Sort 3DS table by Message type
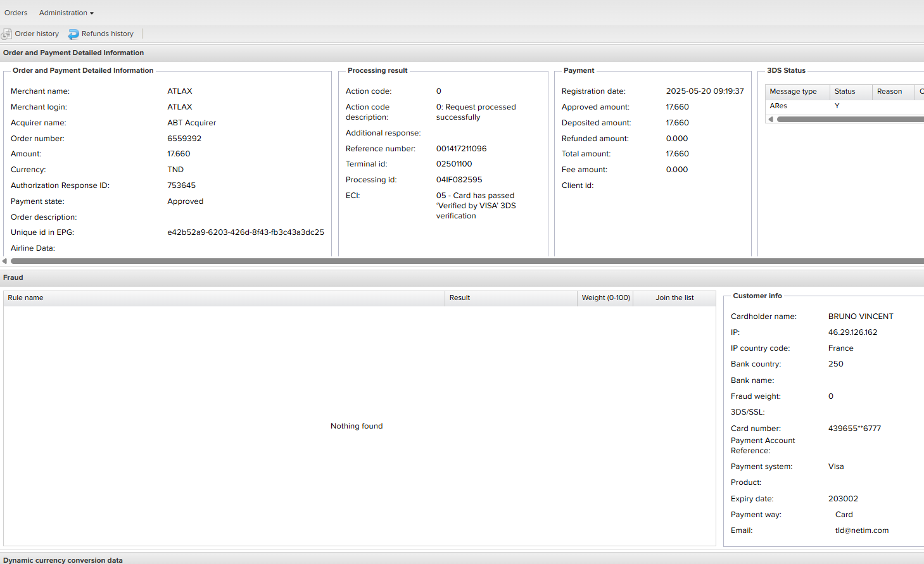Viewport: 924px width, 564px height. 797,92
